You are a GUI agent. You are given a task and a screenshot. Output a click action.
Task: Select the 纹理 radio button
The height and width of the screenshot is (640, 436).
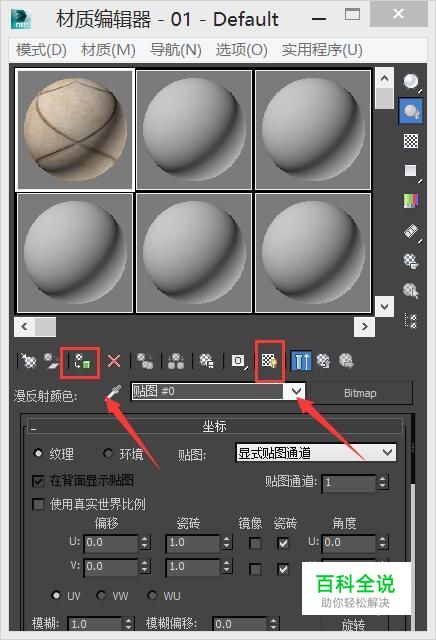[38, 453]
